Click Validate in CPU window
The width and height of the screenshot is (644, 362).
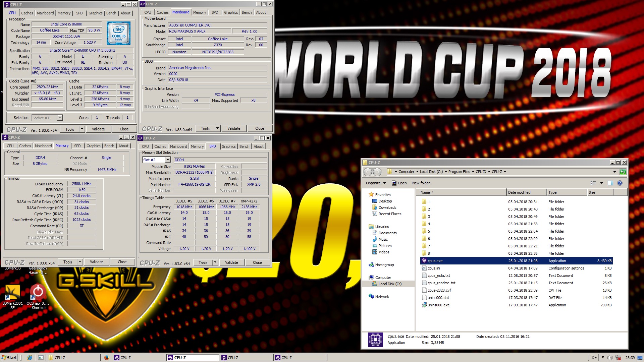(98, 129)
